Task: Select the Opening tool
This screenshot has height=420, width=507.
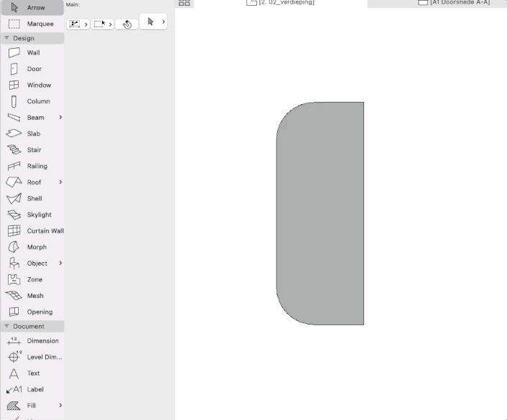Action: click(x=32, y=312)
